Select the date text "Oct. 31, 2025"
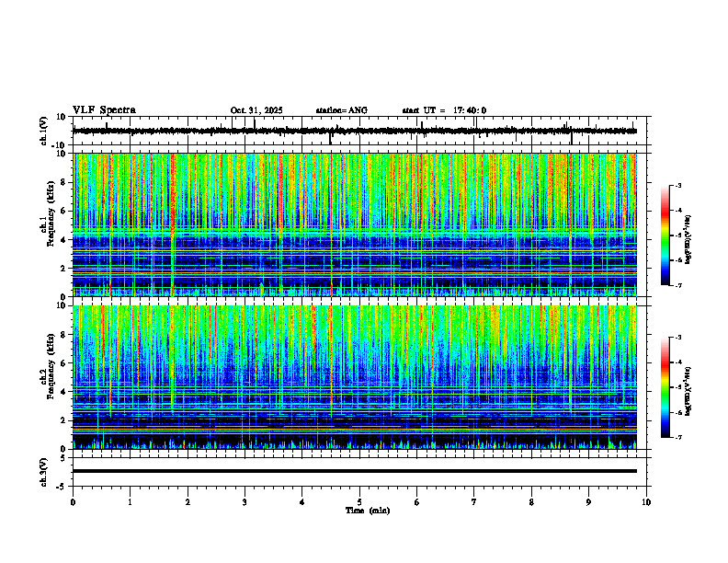This screenshot has width=728, height=563. (x=256, y=110)
